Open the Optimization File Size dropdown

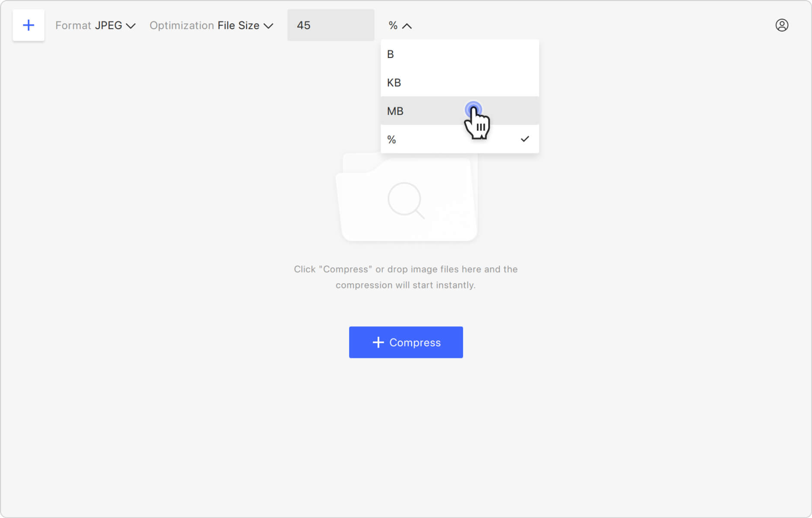tap(211, 26)
